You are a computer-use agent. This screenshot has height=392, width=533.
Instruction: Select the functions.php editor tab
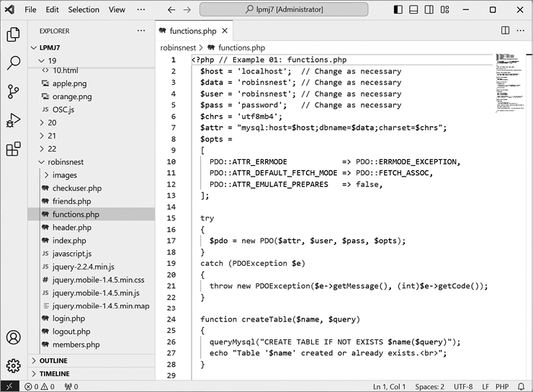pyautogui.click(x=192, y=31)
